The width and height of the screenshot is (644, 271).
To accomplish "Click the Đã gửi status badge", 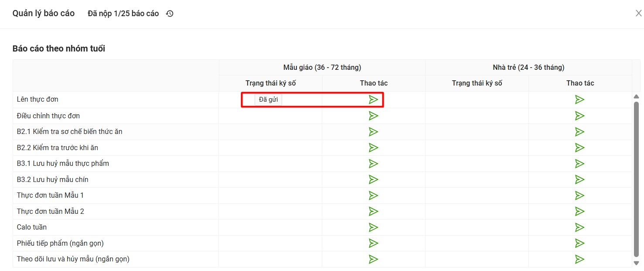I will click(x=268, y=99).
